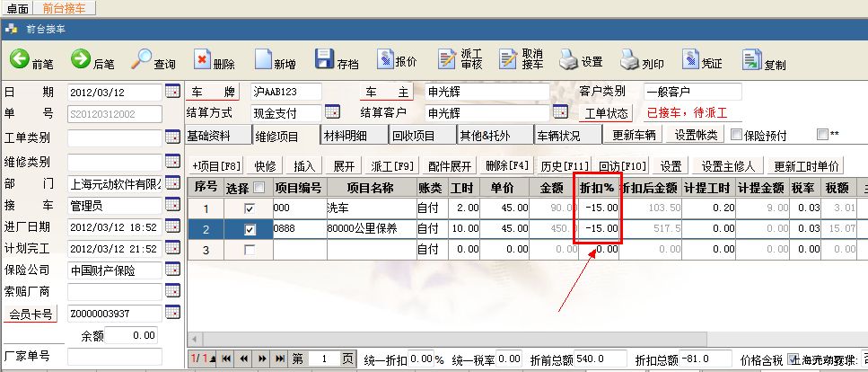The width and height of the screenshot is (868, 372).
Task: Uncheck the 洗车 row selection checkbox
Action: [250, 208]
